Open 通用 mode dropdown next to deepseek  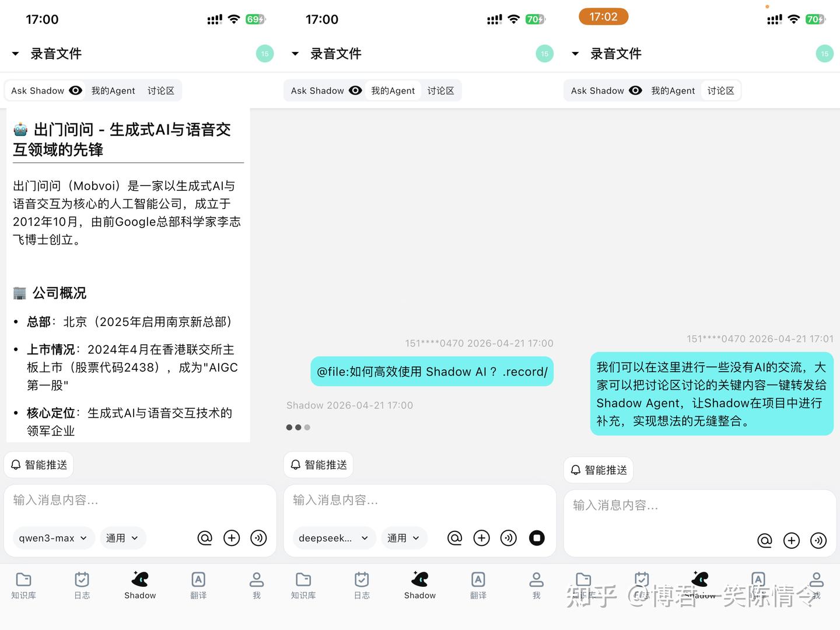[x=403, y=538]
